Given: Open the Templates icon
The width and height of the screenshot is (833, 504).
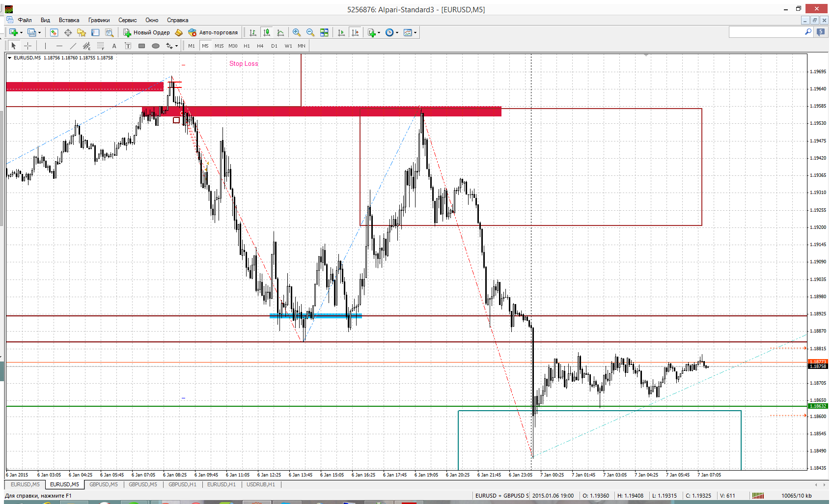Looking at the screenshot, I should pyautogui.click(x=408, y=32).
